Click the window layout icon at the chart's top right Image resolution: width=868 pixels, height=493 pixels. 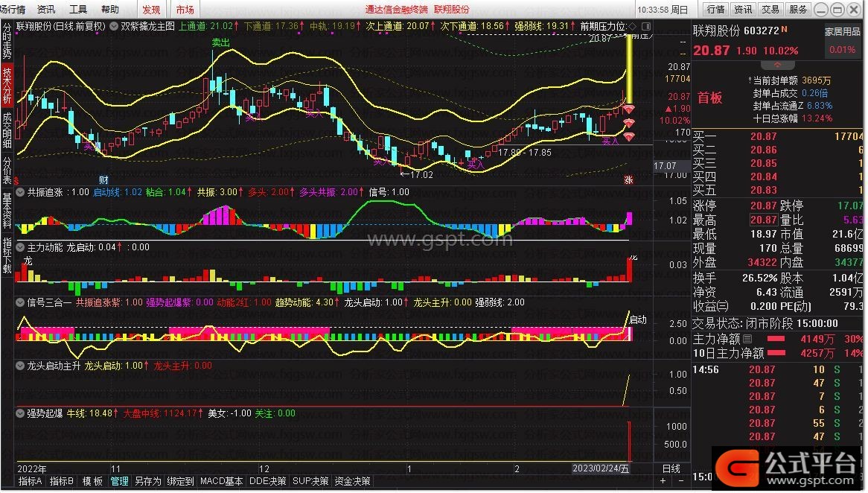coord(646,26)
